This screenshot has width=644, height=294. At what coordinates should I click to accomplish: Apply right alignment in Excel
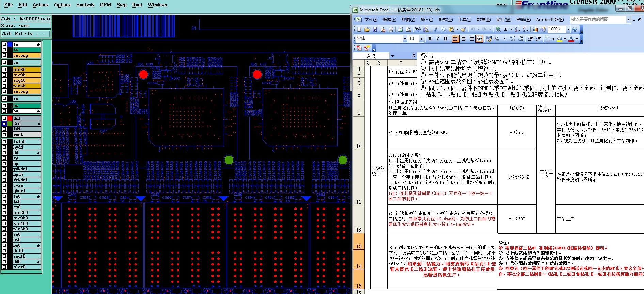[471, 39]
